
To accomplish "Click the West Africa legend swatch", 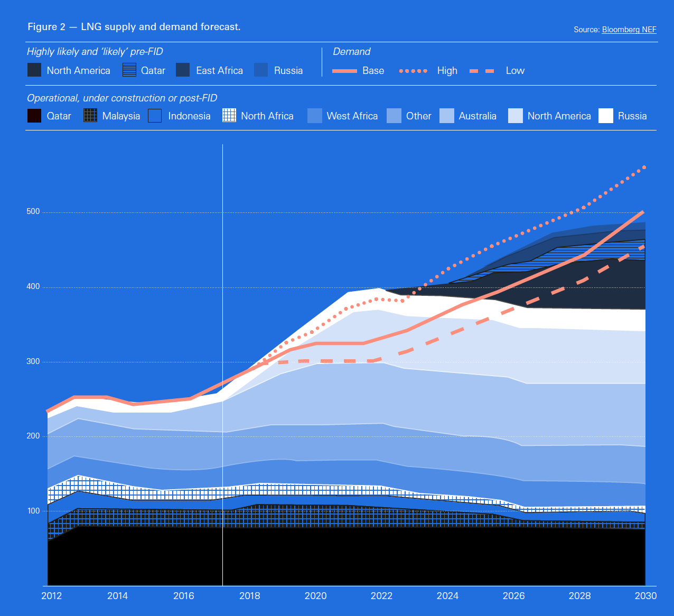I will point(314,116).
